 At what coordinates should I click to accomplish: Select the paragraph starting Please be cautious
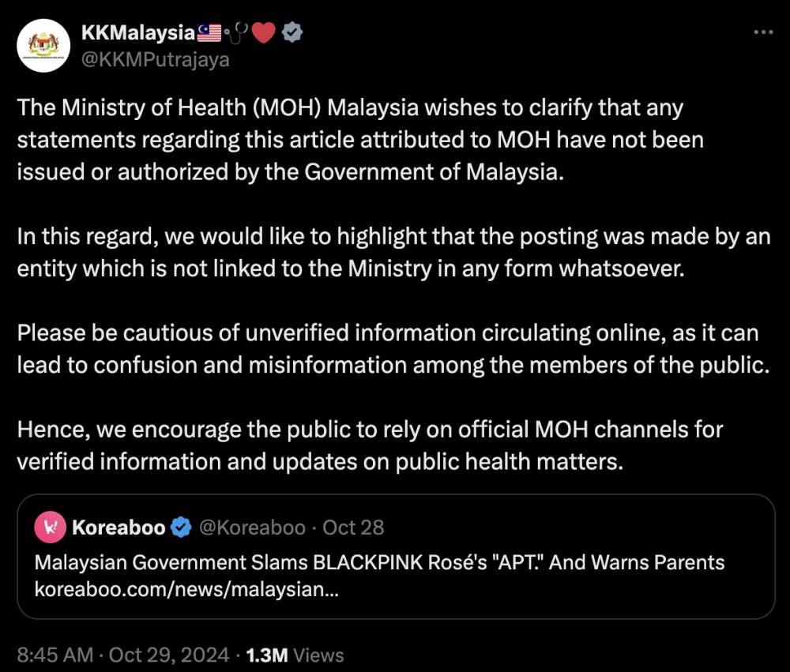point(393,349)
